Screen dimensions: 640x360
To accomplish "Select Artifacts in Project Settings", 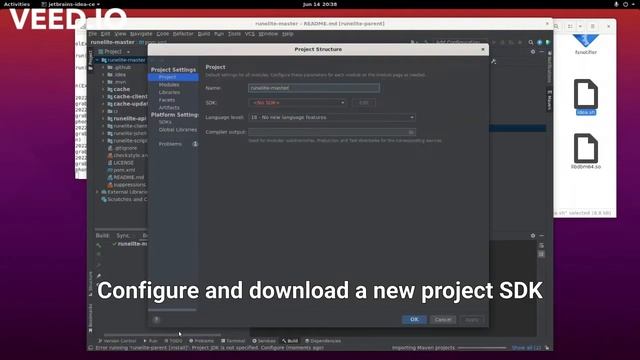I will [x=169, y=107].
